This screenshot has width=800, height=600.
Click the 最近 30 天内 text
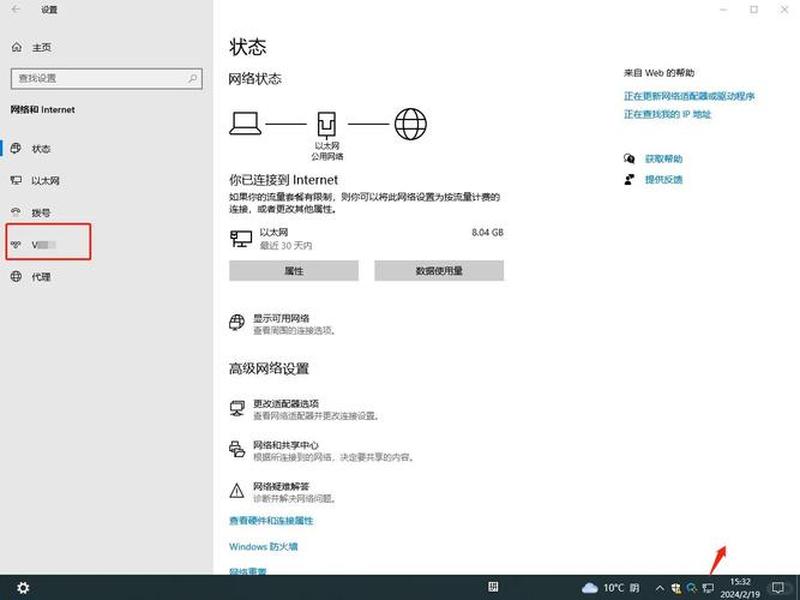286,246
